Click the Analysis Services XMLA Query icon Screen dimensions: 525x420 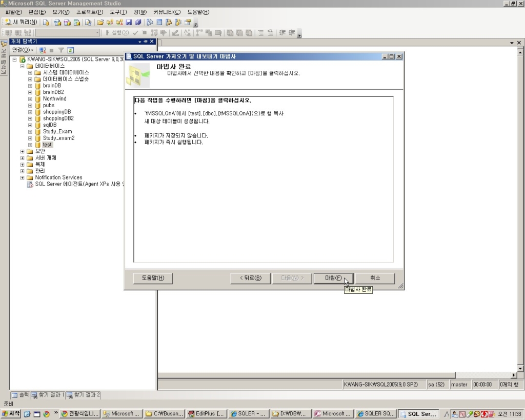77,23
